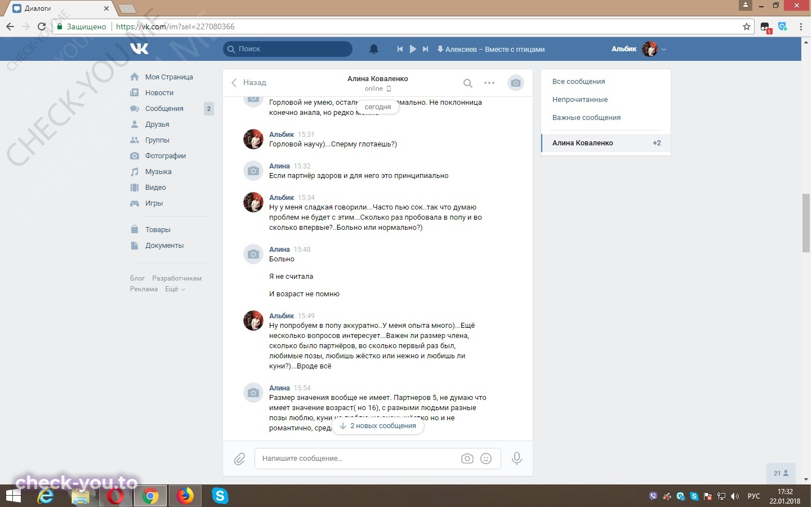The image size is (812, 507).
Task: Play the track in header player
Action: (413, 49)
